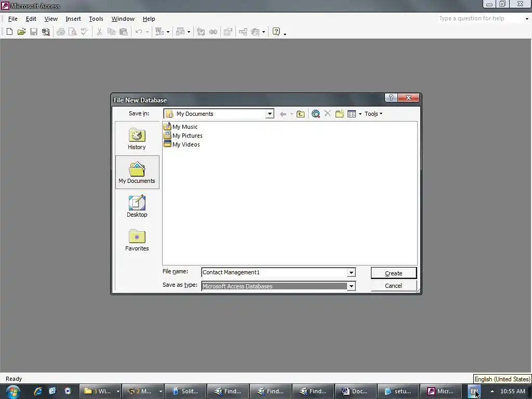532x399 pixels.
Task: Click the File name text field
Action: [274, 272]
